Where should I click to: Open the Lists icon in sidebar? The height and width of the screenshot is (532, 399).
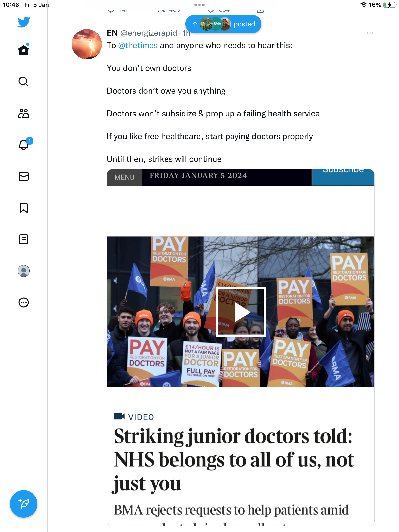click(x=24, y=239)
